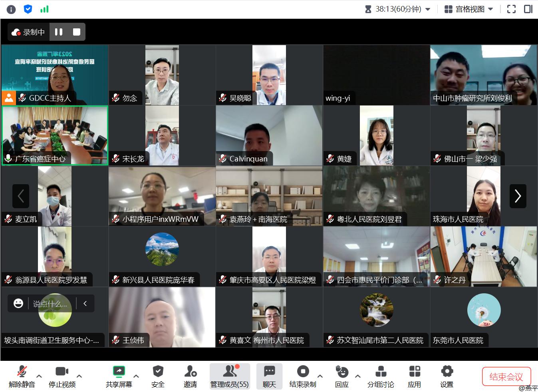Unmute microphone with 解除静音
Image resolution: width=538 pixels, height=392 pixels.
tap(22, 376)
